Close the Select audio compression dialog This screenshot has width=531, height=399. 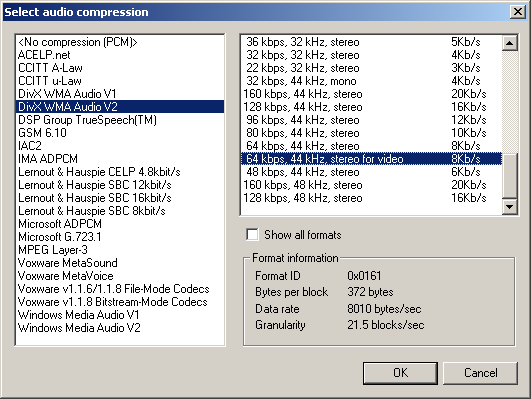pos(518,12)
